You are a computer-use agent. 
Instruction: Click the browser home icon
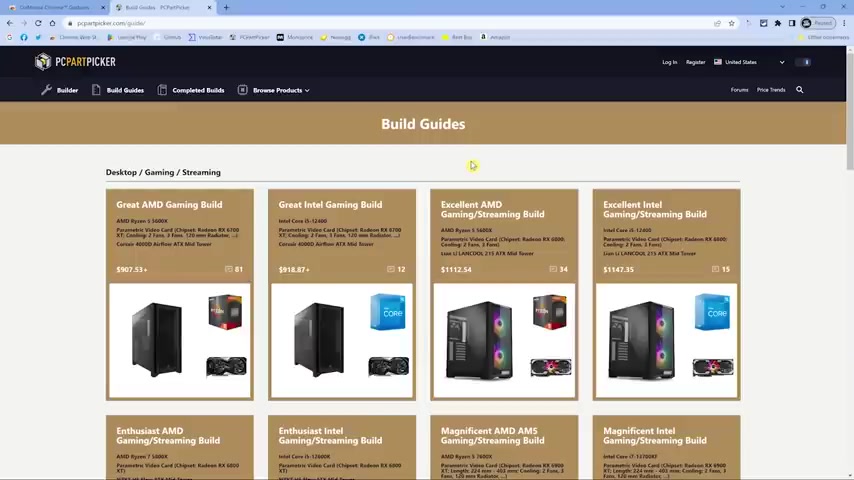click(52, 23)
